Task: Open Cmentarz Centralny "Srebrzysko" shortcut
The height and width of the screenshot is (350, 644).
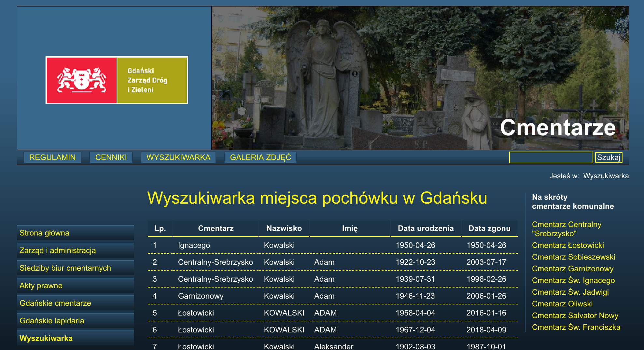Action: coord(567,228)
